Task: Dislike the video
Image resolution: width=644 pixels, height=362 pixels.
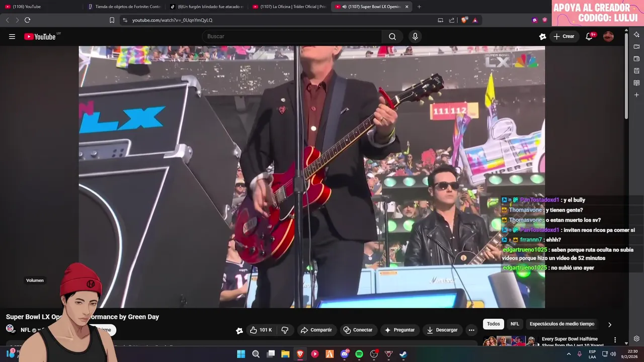Action: coord(285,330)
